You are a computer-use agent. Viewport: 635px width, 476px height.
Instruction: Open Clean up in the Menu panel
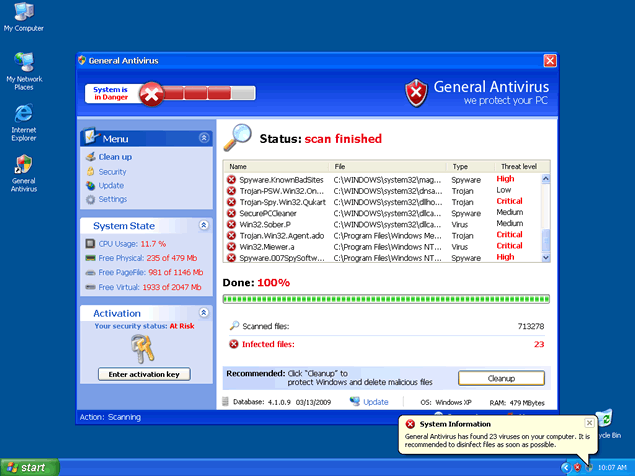point(114,157)
